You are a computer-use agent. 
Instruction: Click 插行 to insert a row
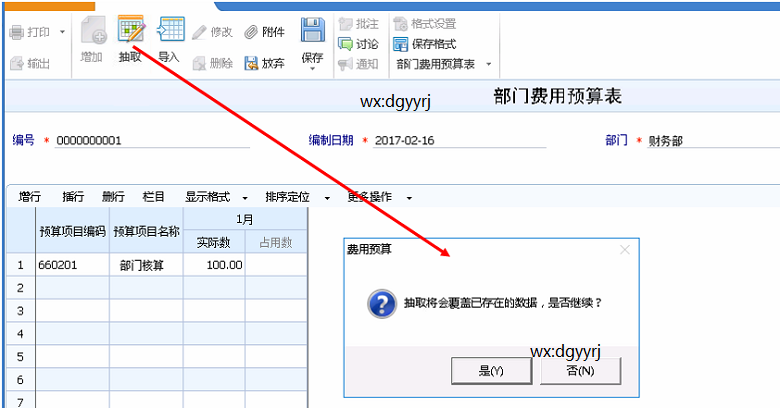73,197
